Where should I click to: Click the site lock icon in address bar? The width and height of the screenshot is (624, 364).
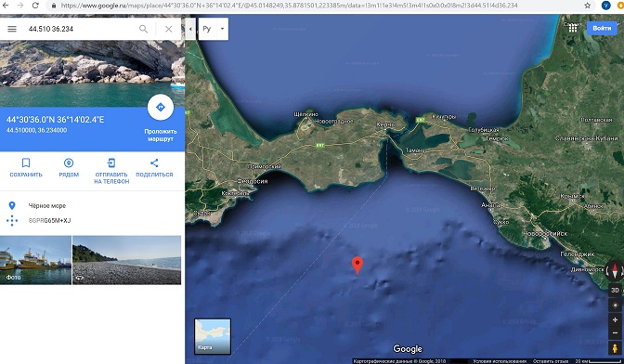click(54, 6)
